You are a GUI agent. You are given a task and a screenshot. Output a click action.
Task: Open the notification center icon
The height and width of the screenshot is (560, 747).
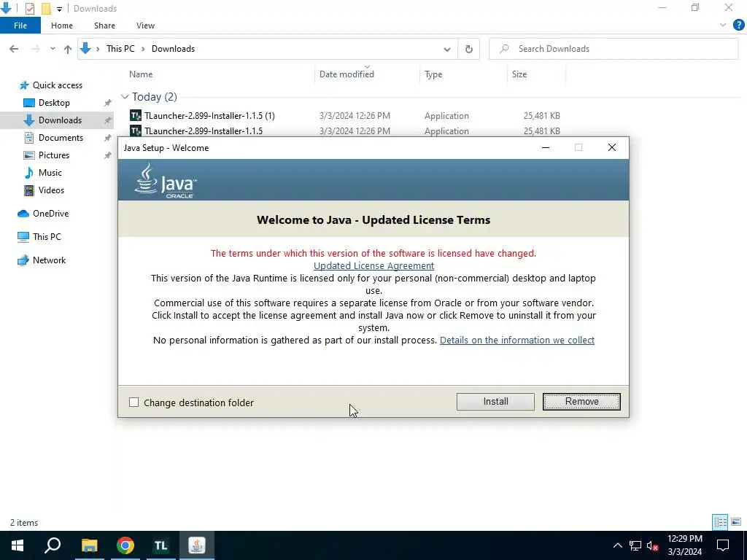pyautogui.click(x=723, y=545)
